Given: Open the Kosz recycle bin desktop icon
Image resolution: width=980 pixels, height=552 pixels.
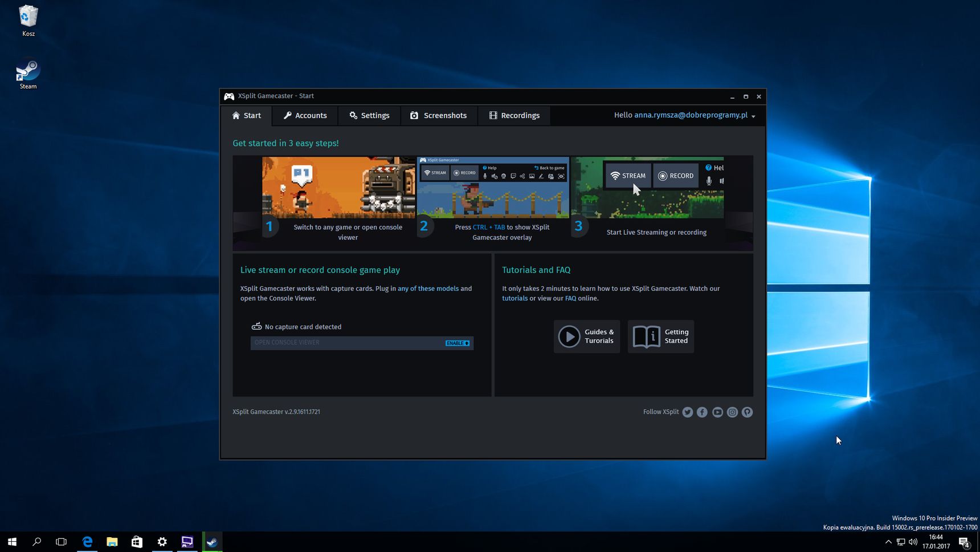Looking at the screenshot, I should click(x=28, y=21).
